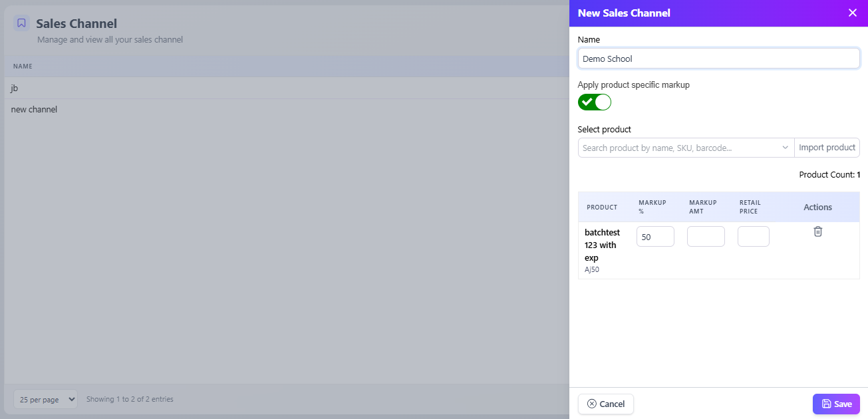This screenshot has height=419, width=868.
Task: Delete the batchtest 123 product row
Action: coord(817,231)
